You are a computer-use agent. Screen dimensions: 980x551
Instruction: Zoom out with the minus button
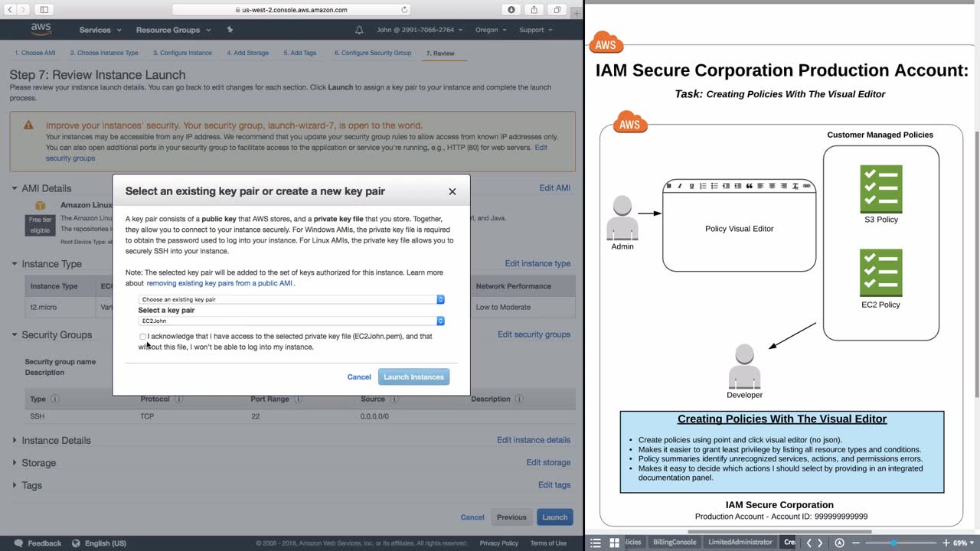[x=856, y=543]
